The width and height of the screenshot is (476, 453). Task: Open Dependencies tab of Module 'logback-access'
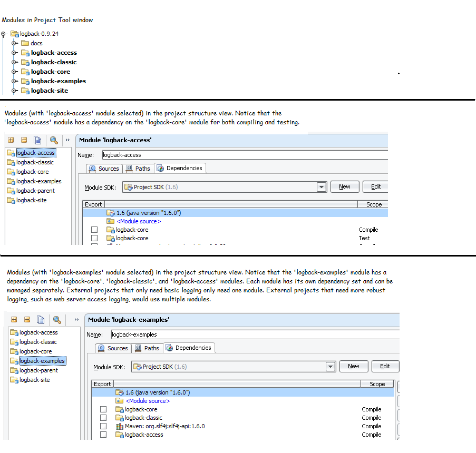pyautogui.click(x=180, y=168)
